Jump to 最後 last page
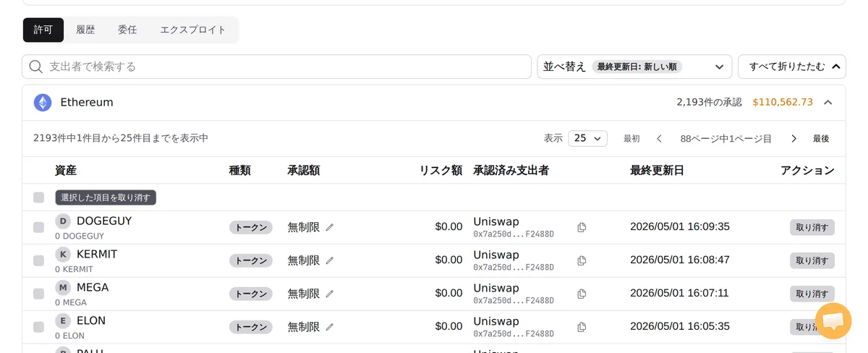 pyautogui.click(x=821, y=138)
